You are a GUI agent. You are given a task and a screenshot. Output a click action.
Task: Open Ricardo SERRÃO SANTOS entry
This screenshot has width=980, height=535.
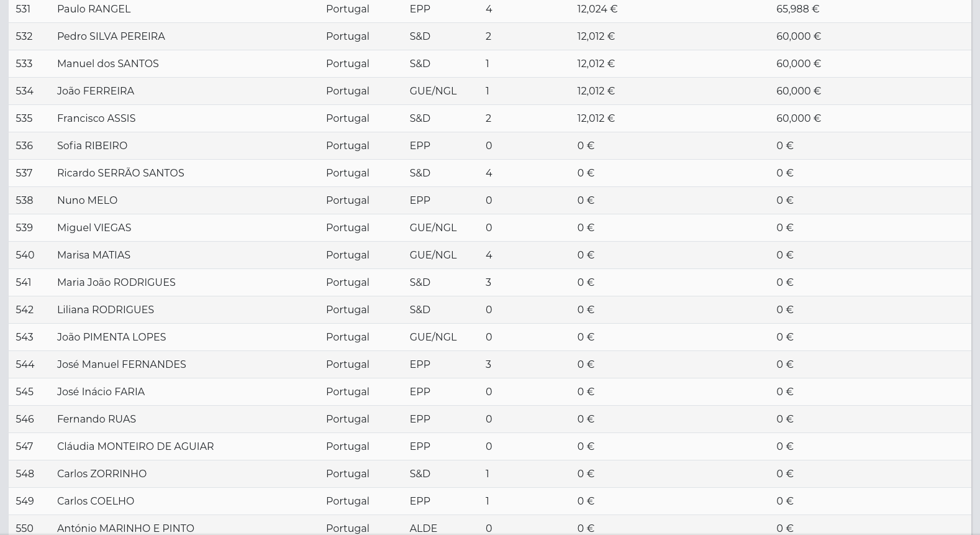(120, 173)
